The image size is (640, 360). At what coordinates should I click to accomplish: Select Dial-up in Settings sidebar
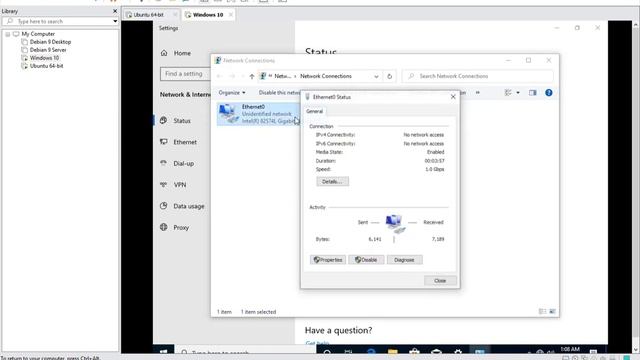pos(183,163)
